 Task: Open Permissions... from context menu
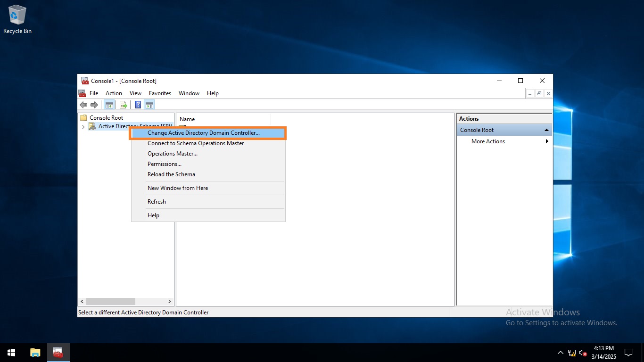tap(208, 164)
